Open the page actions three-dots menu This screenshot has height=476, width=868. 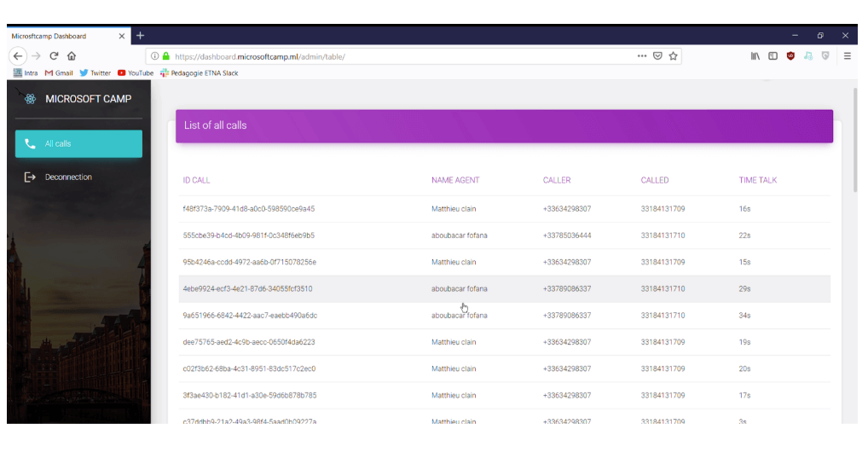click(641, 56)
